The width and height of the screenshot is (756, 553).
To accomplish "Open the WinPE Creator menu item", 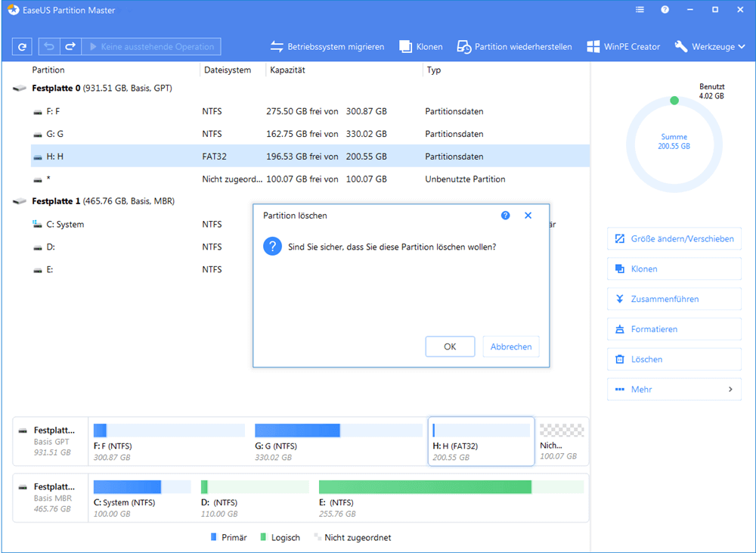I will pos(632,47).
